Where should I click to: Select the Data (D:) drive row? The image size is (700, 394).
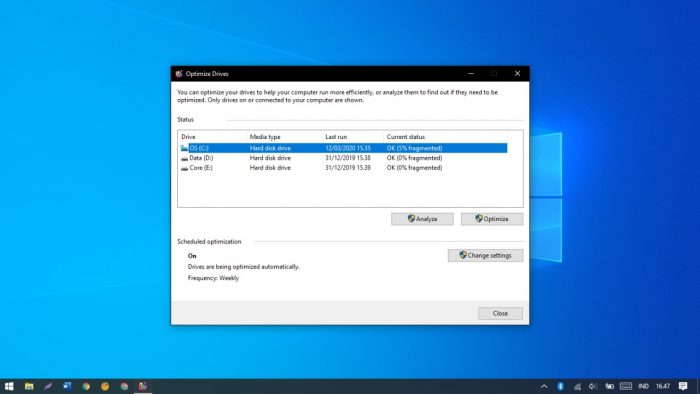point(343,158)
